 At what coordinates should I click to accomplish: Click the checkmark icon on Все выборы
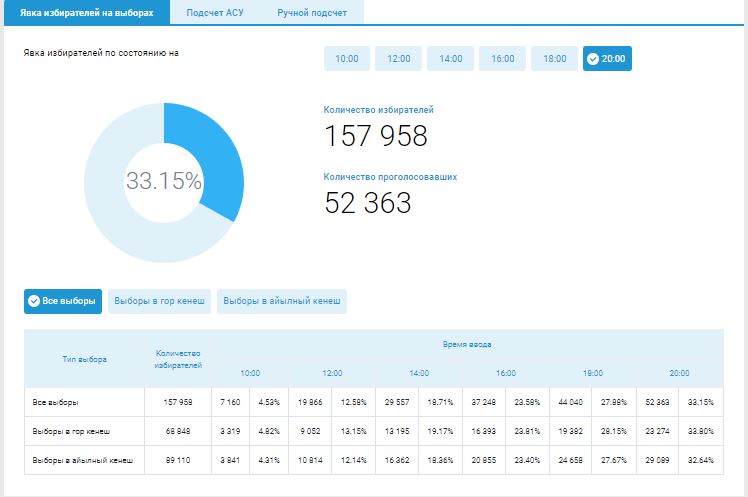tap(34, 301)
